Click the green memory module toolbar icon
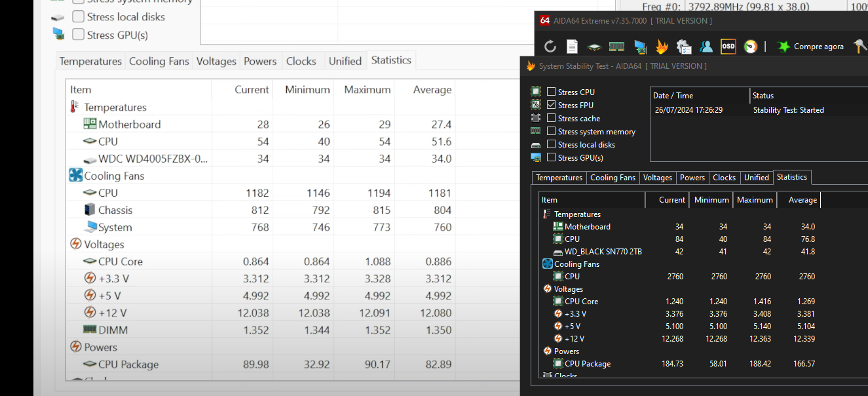Viewport: 868px width, 396px height. pyautogui.click(x=616, y=47)
